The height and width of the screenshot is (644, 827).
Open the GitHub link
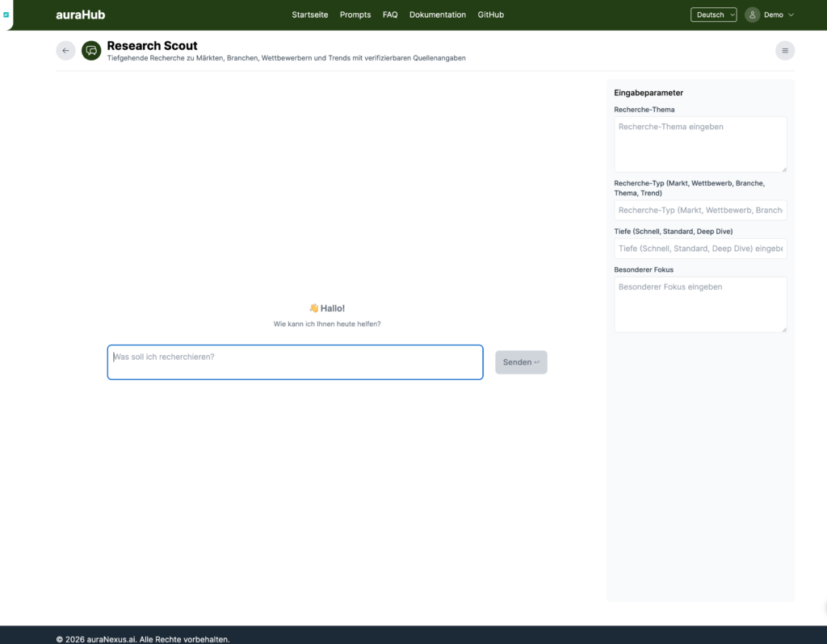tap(490, 15)
